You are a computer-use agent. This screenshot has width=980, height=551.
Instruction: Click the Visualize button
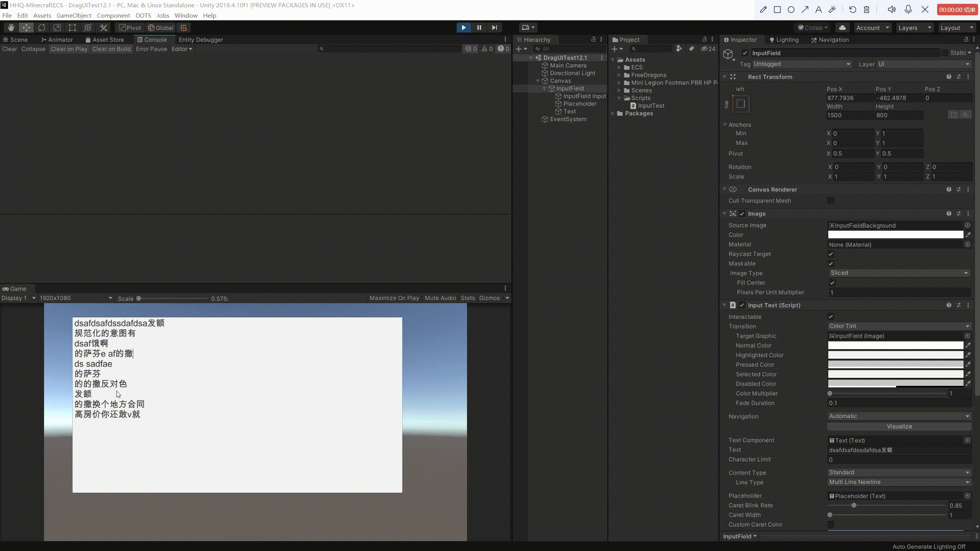(x=899, y=426)
